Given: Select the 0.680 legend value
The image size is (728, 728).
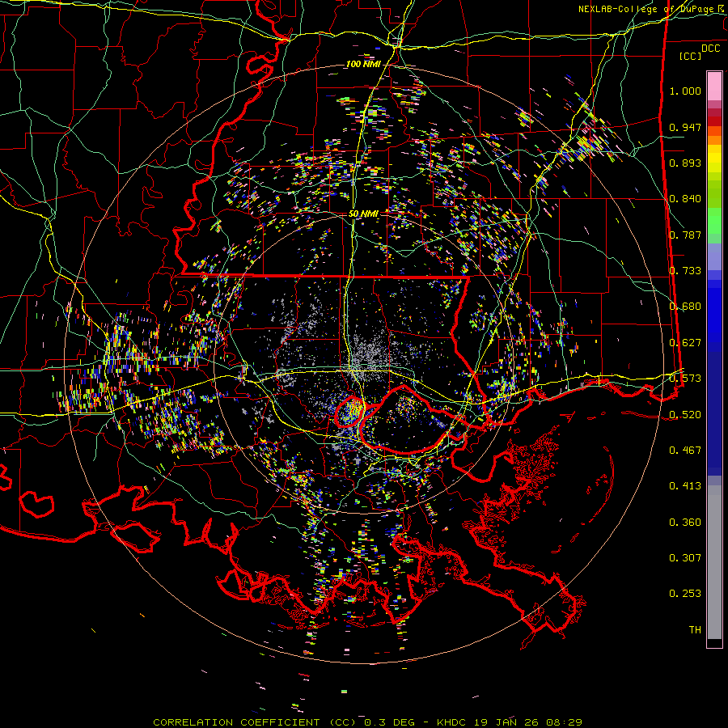Looking at the screenshot, I should 685,307.
